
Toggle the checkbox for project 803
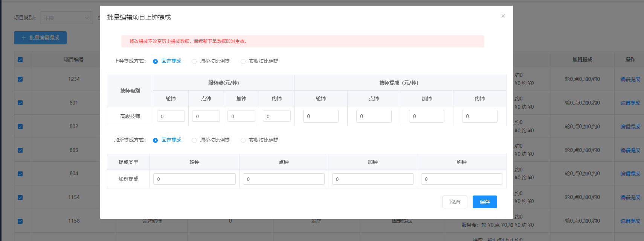[20, 150]
